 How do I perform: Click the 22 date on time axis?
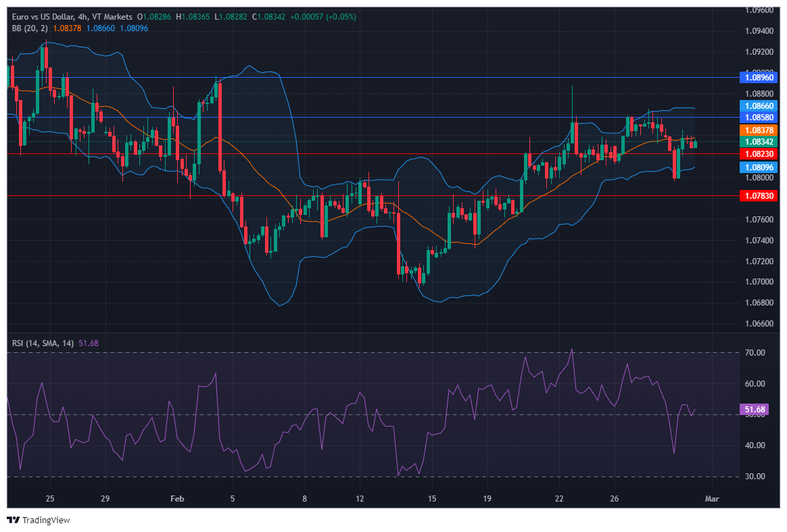[559, 499]
